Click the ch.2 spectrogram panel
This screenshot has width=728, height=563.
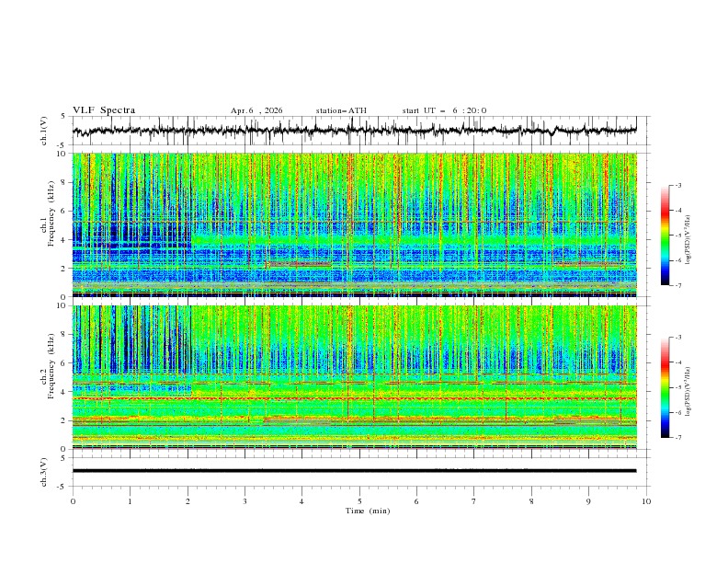[354, 377]
